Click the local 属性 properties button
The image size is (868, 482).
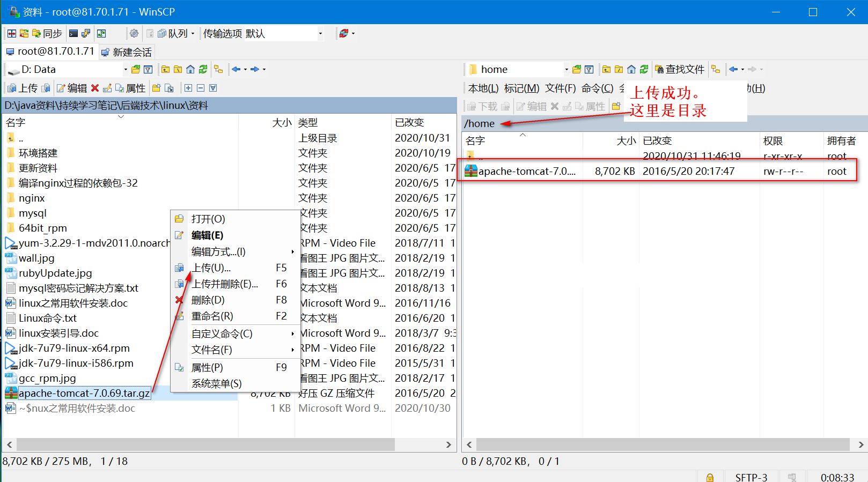[130, 88]
